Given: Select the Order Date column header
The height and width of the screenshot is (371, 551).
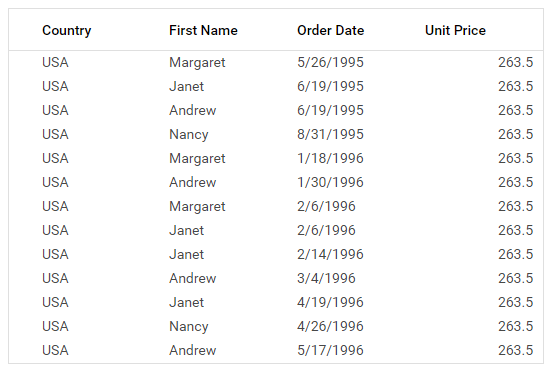Looking at the screenshot, I should coord(330,31).
